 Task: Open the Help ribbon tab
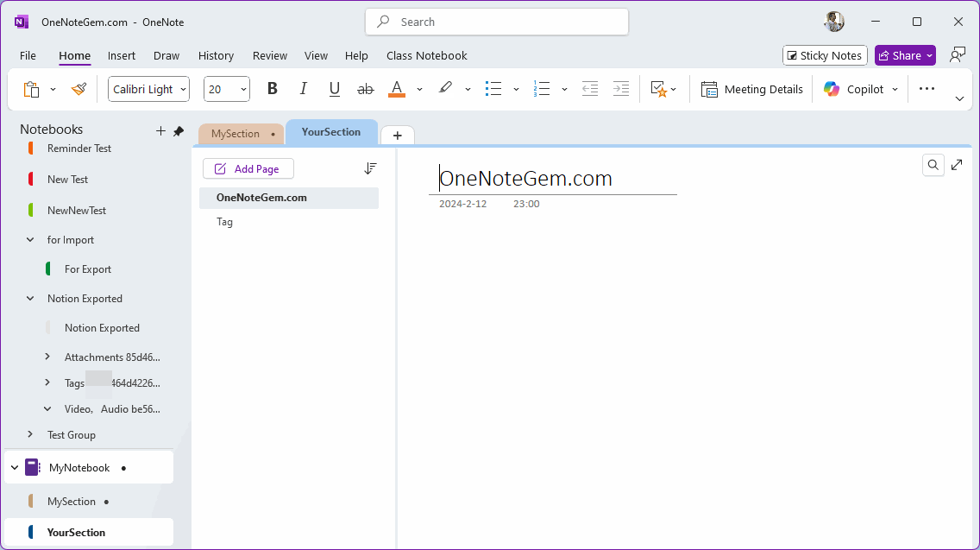[x=356, y=55]
